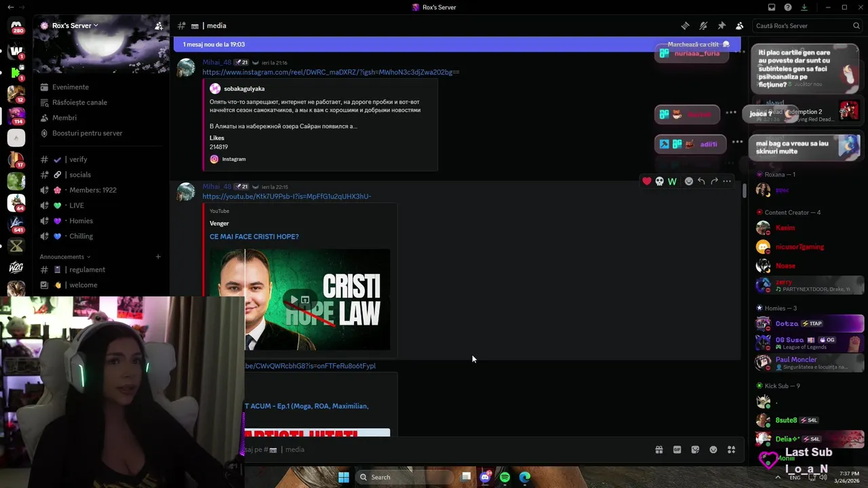The height and width of the screenshot is (488, 868).
Task: Click search magnifier icon in server search
Action: (x=856, y=26)
